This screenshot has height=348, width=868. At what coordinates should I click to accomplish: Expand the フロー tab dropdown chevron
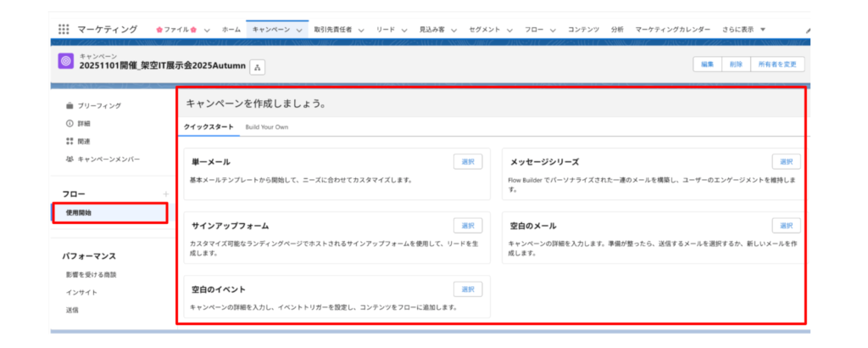[x=553, y=30]
